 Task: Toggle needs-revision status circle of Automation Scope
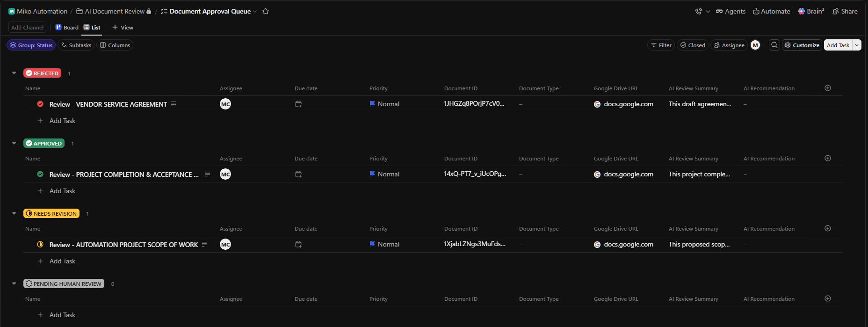point(40,244)
